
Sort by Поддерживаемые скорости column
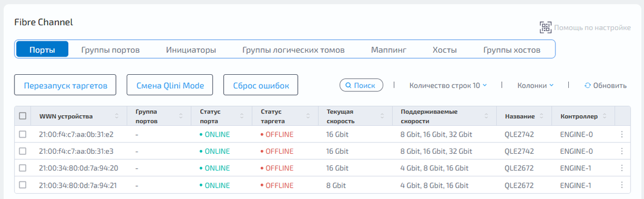coord(486,116)
